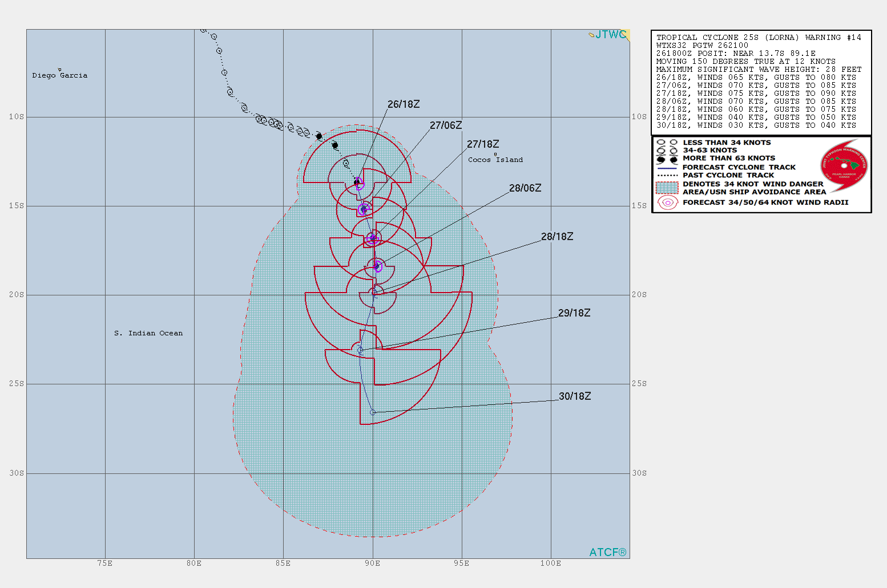Select the 'Diego Garcia' map label
Screen dimensions: 887x588
60,75
